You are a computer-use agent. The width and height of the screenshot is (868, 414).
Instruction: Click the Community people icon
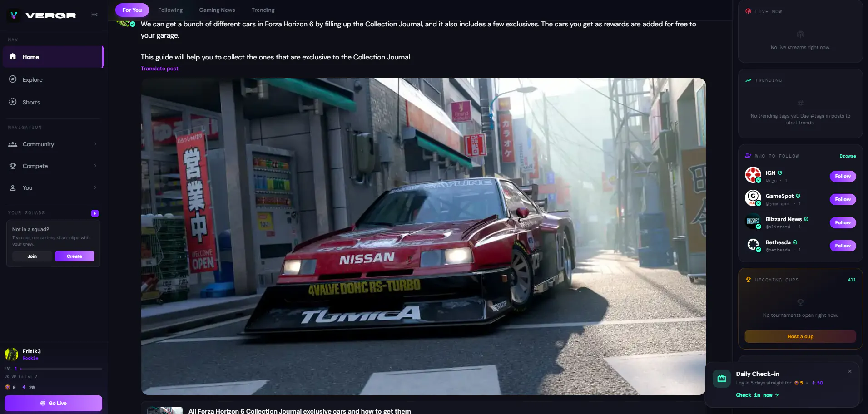[x=13, y=144]
